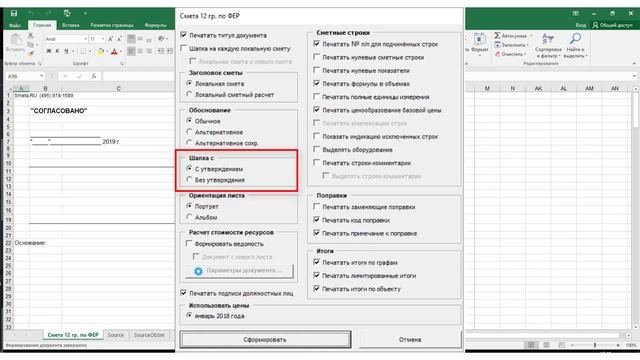Click the Заполнить fill icon
Viewport: 640px width, 360px height.
(x=497, y=45)
